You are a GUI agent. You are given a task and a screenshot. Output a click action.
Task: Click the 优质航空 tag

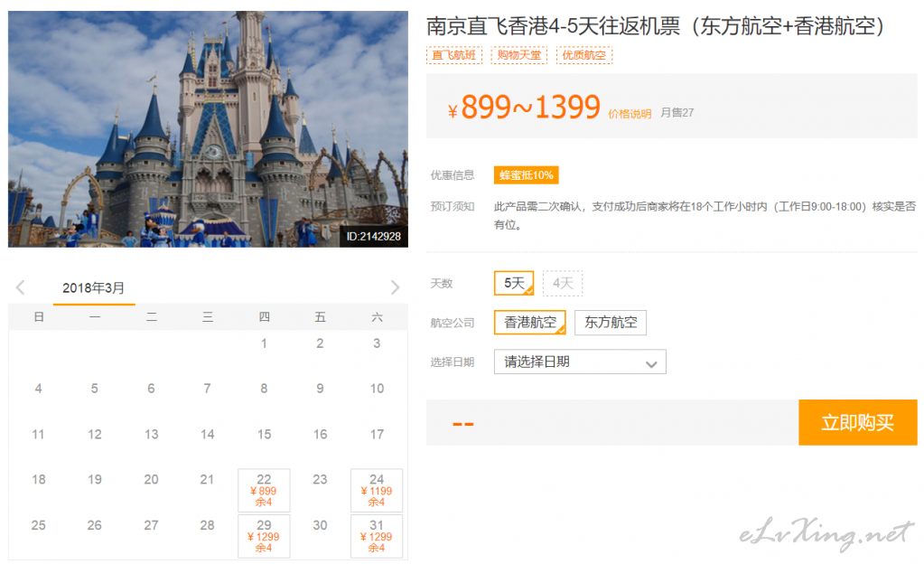coord(584,55)
